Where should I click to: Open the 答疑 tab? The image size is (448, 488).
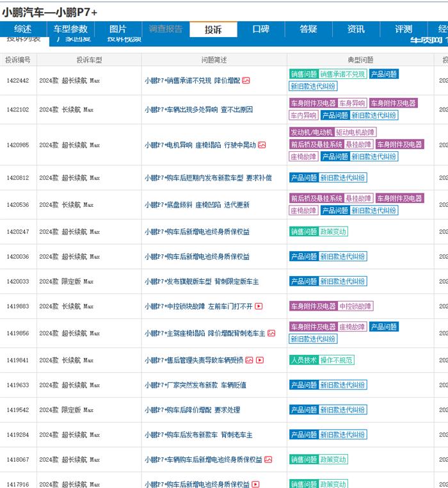coord(308,29)
